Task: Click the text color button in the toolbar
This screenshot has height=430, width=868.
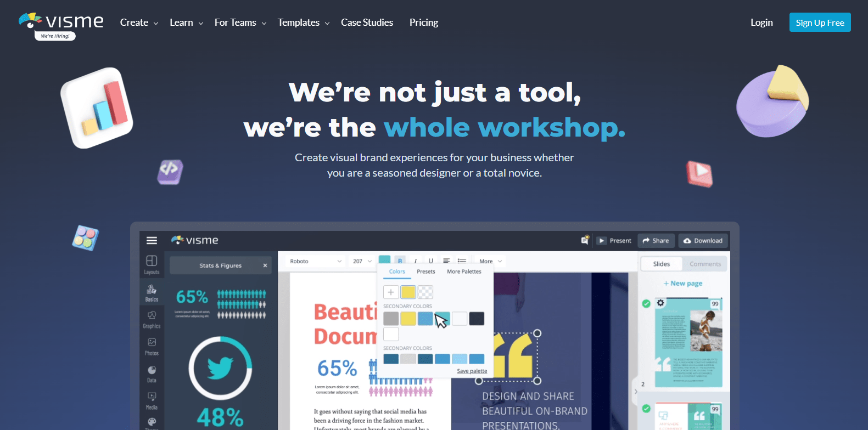Action: [x=384, y=260]
